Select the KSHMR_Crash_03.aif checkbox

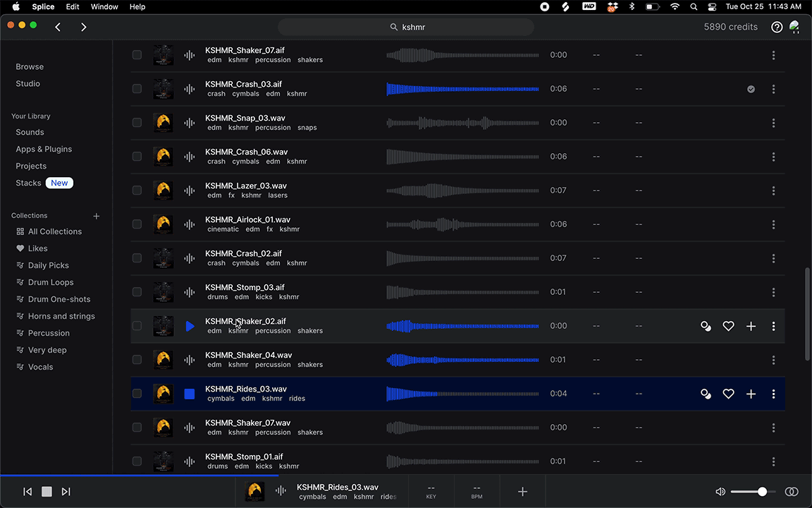137,89
